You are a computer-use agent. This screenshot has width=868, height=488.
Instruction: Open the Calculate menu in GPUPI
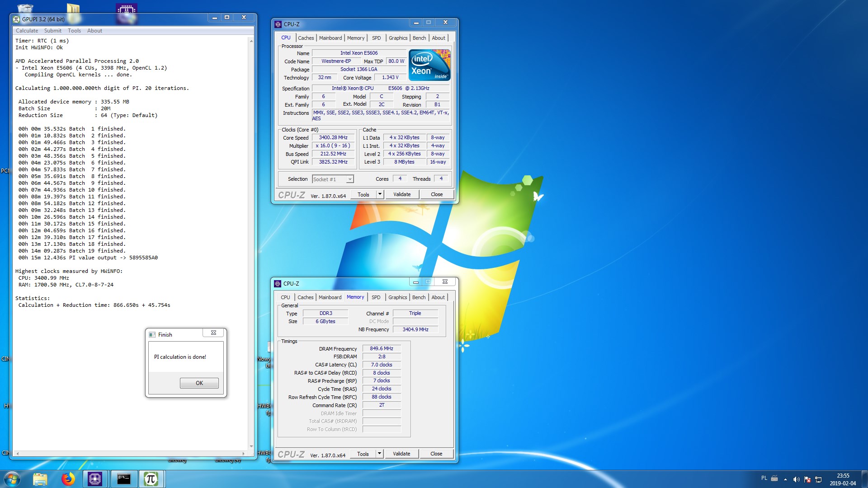point(27,31)
